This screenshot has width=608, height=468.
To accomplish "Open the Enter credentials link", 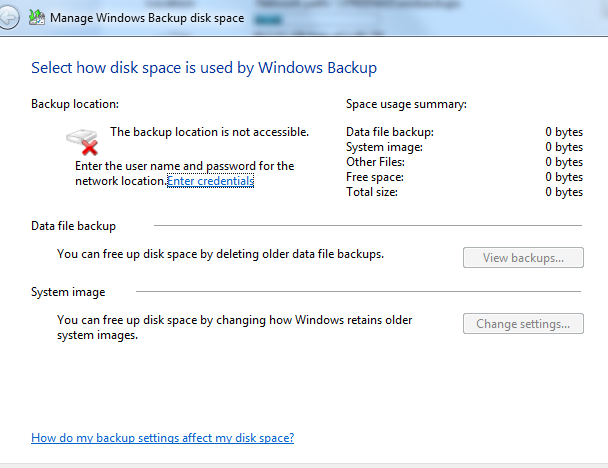I will (210, 181).
